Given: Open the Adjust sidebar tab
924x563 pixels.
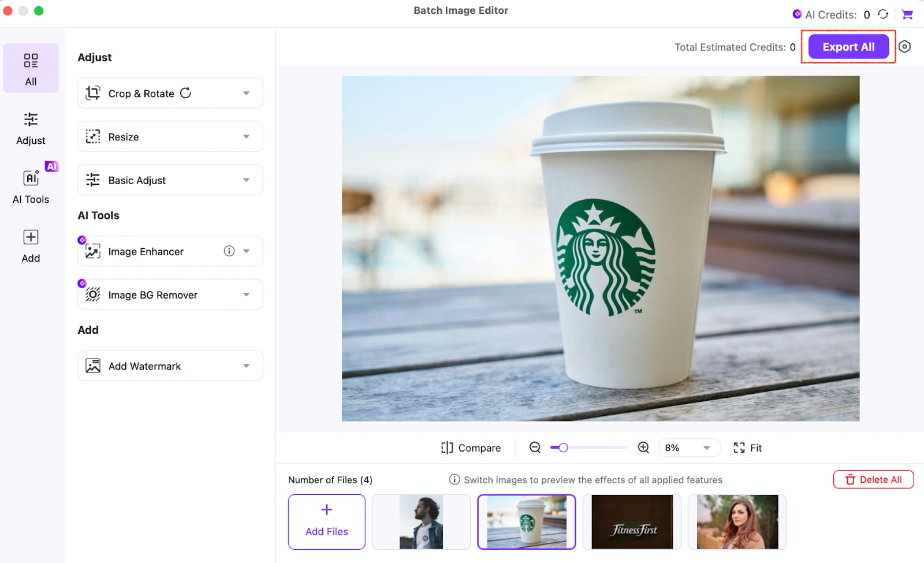Looking at the screenshot, I should tap(31, 128).
